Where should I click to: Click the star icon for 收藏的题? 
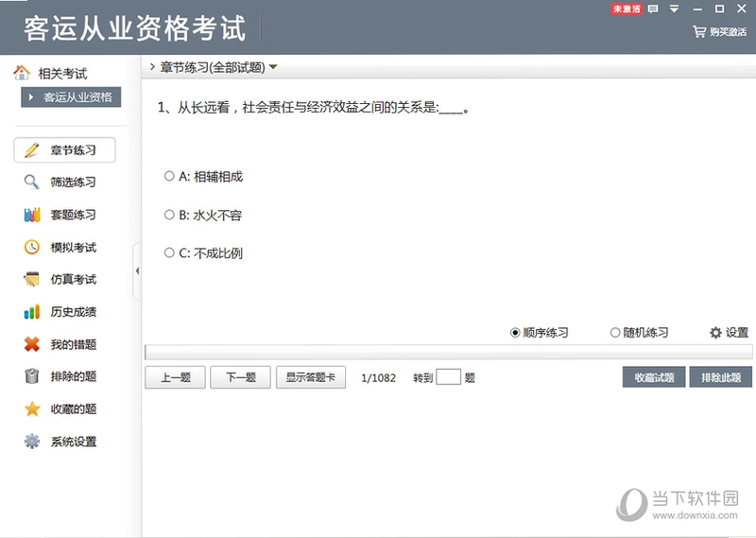click(32, 408)
